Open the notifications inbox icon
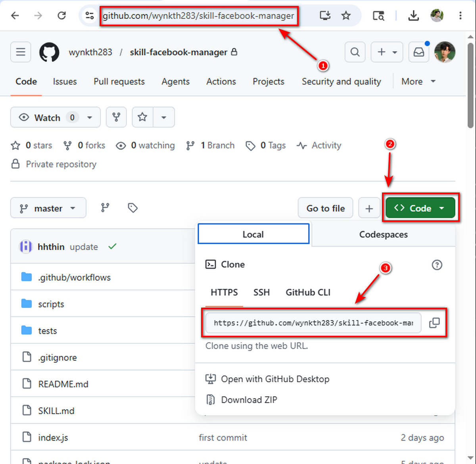This screenshot has height=464, width=476. pyautogui.click(x=419, y=52)
